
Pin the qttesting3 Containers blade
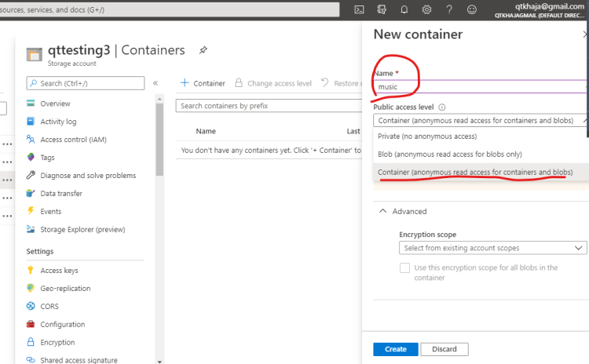click(203, 50)
